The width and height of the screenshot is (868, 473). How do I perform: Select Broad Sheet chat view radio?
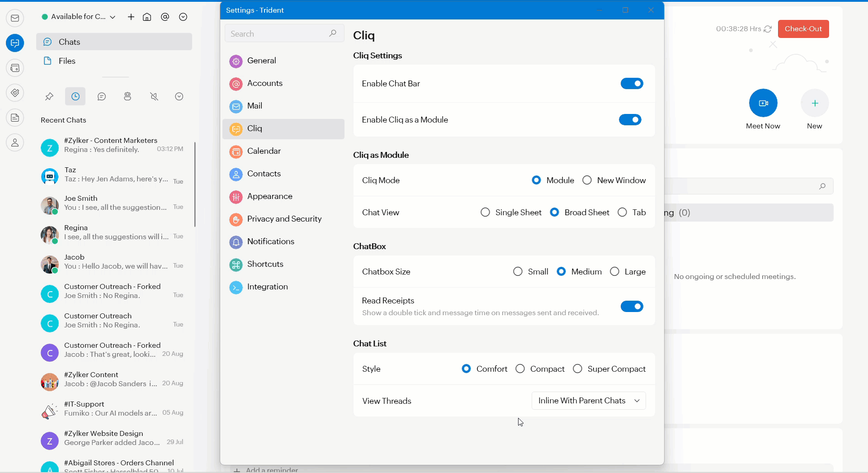554,213
